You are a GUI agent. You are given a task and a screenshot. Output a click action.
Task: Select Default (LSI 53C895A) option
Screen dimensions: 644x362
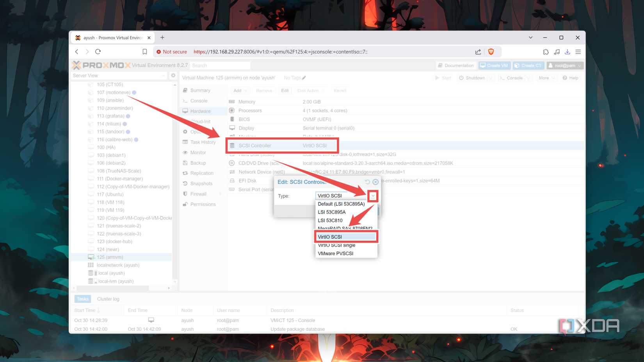(x=346, y=204)
